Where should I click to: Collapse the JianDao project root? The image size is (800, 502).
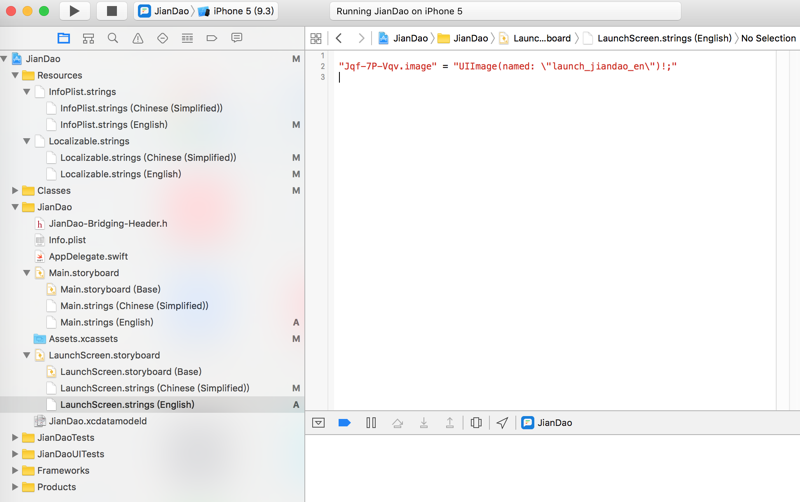(x=4, y=59)
